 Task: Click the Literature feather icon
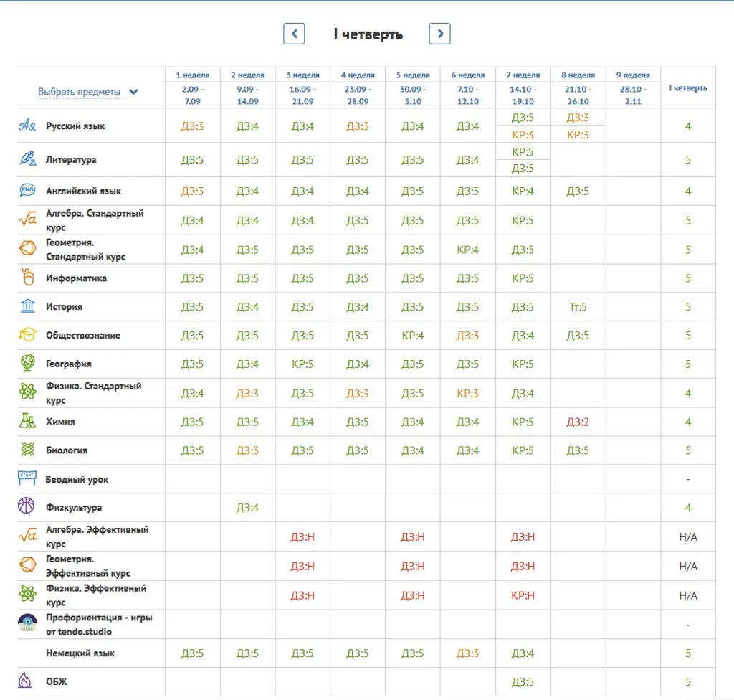click(27, 159)
